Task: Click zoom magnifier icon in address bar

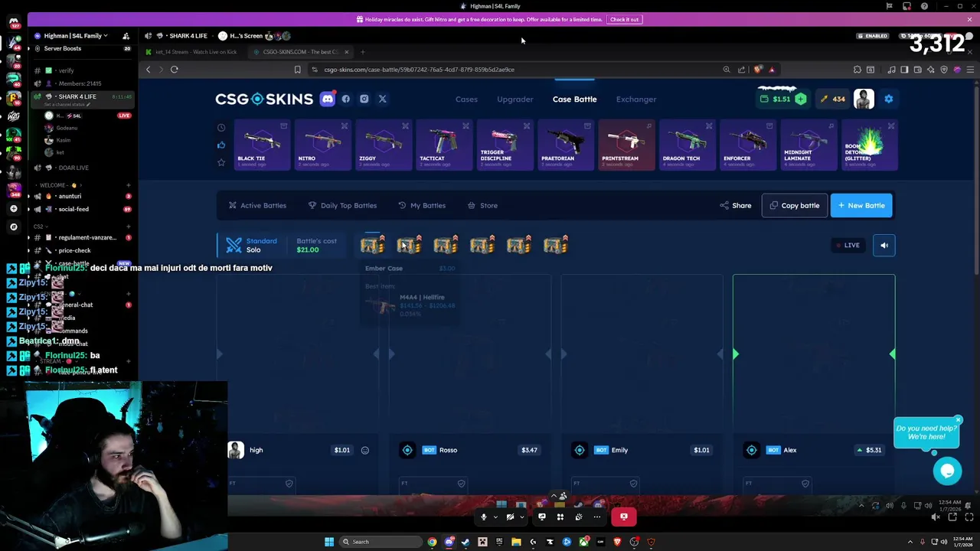Action: (727, 70)
